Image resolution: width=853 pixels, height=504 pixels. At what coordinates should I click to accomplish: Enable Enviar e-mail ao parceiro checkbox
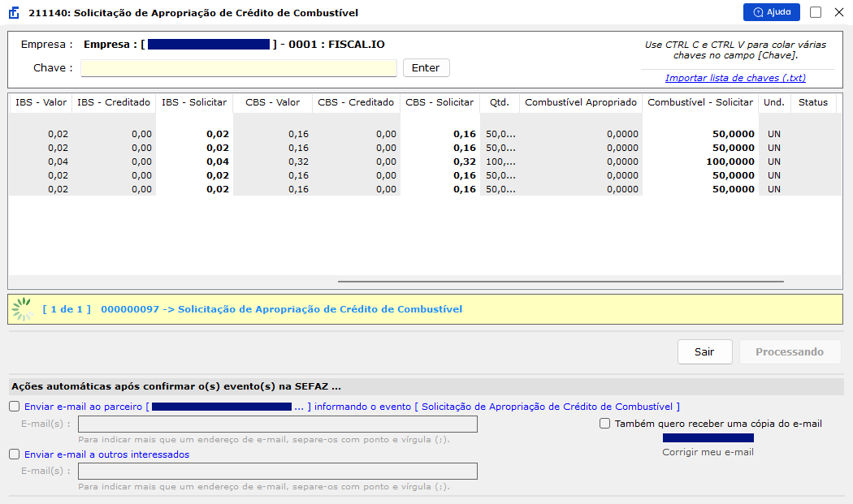click(14, 406)
